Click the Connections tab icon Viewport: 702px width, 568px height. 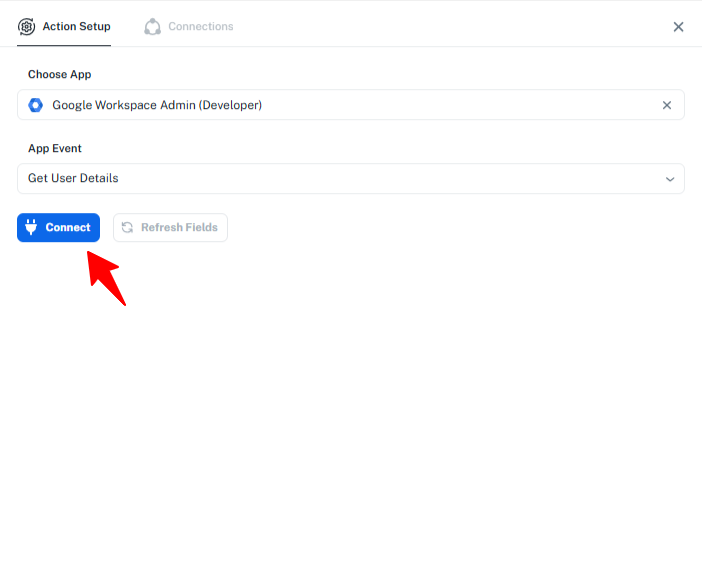pyautogui.click(x=152, y=27)
